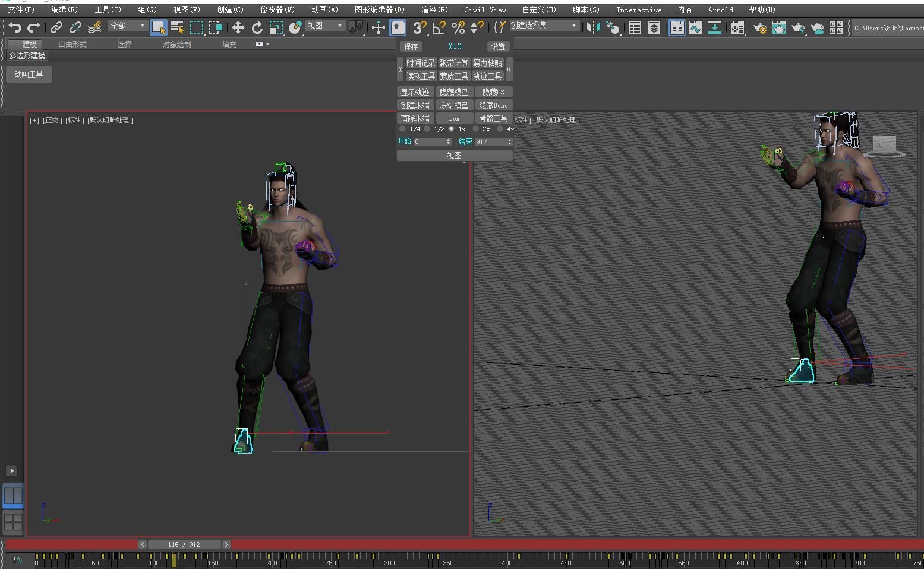Choose the Rectangular Selection Region tool

[x=197, y=27]
